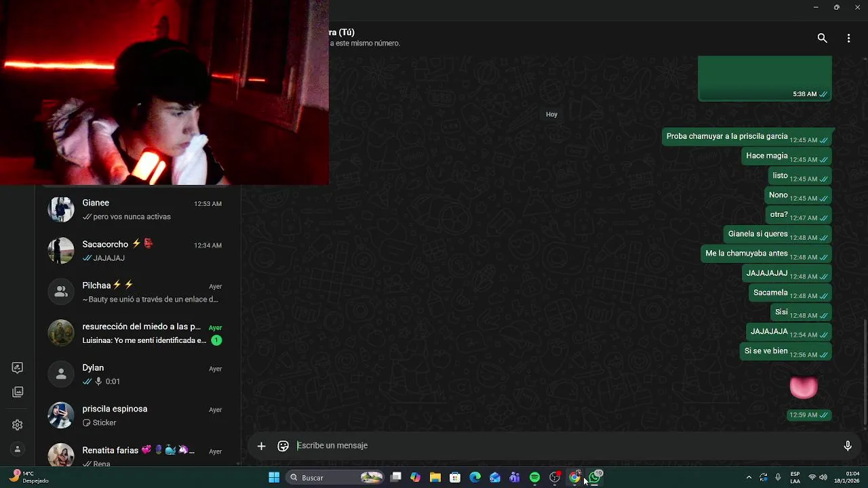Open Microsoft Edge from taskbar
The width and height of the screenshot is (868, 488).
click(475, 478)
